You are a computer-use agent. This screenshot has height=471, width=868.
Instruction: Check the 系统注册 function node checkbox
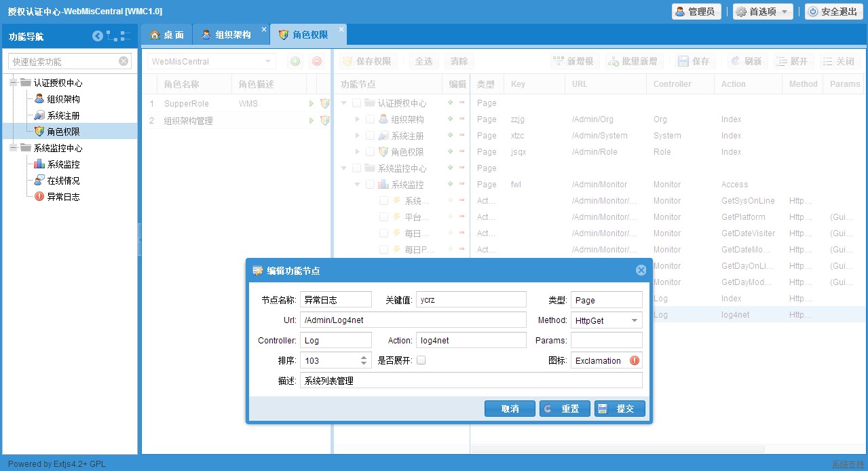(x=370, y=136)
